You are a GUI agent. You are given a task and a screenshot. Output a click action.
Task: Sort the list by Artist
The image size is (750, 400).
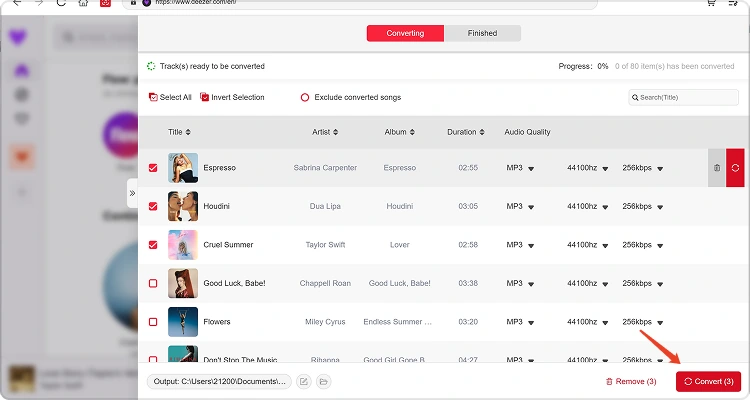pyautogui.click(x=325, y=132)
